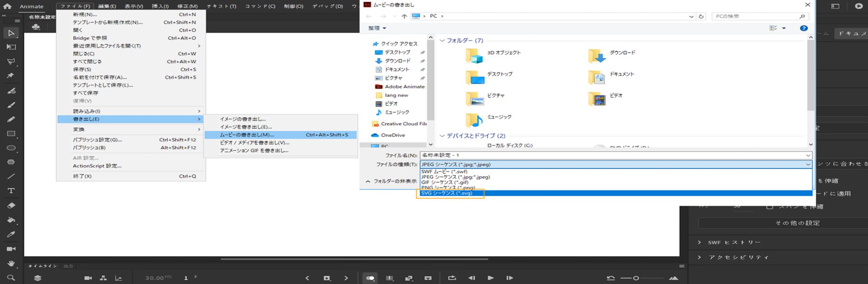Image resolution: width=868 pixels, height=284 pixels.
Task: Expand the アクセシビリティ section
Action: [x=699, y=257]
